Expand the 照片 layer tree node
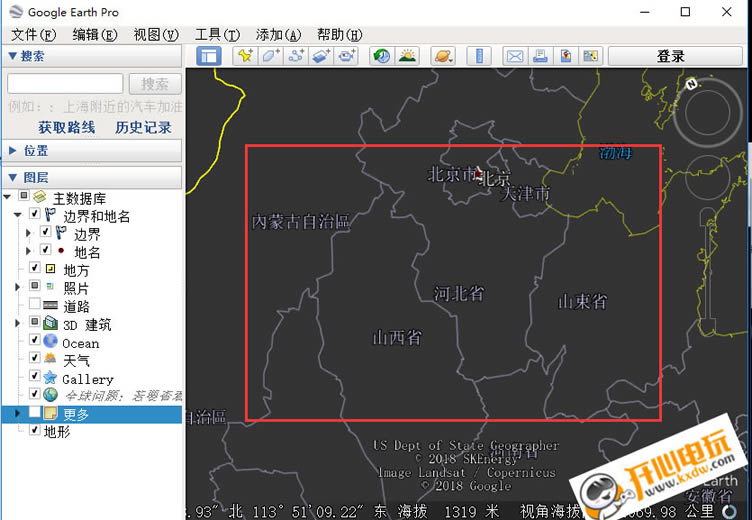Image resolution: width=752 pixels, height=520 pixels. (x=18, y=288)
